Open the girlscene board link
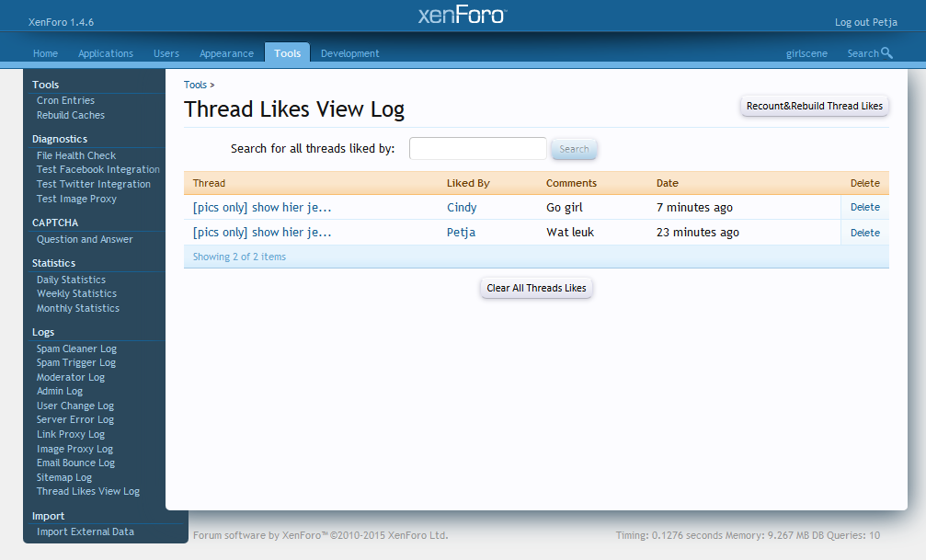 [x=806, y=53]
